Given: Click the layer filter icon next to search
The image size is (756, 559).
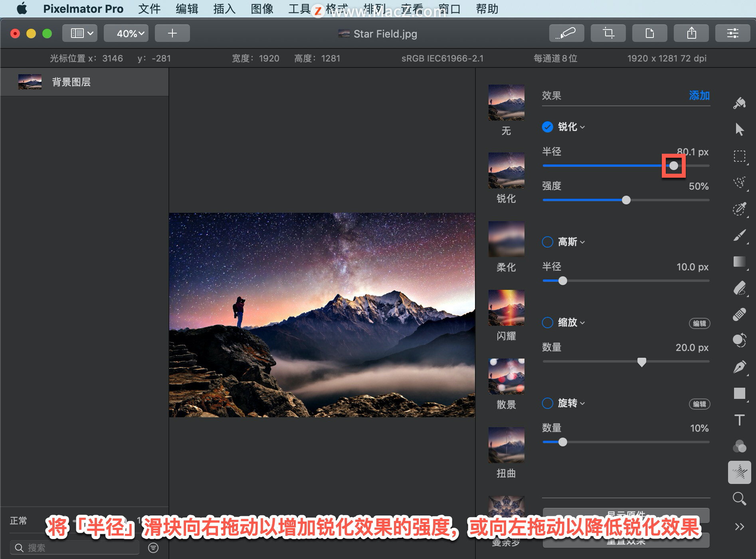Looking at the screenshot, I should pyautogui.click(x=153, y=548).
